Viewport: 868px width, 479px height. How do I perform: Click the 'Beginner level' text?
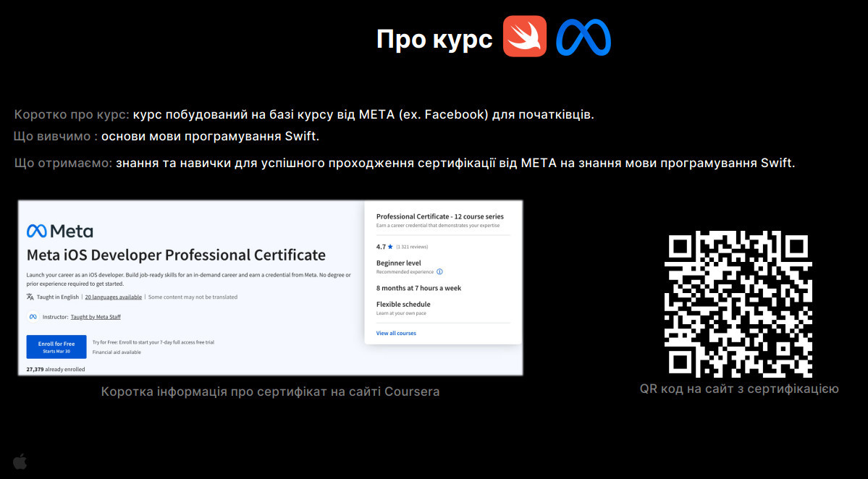click(x=399, y=263)
